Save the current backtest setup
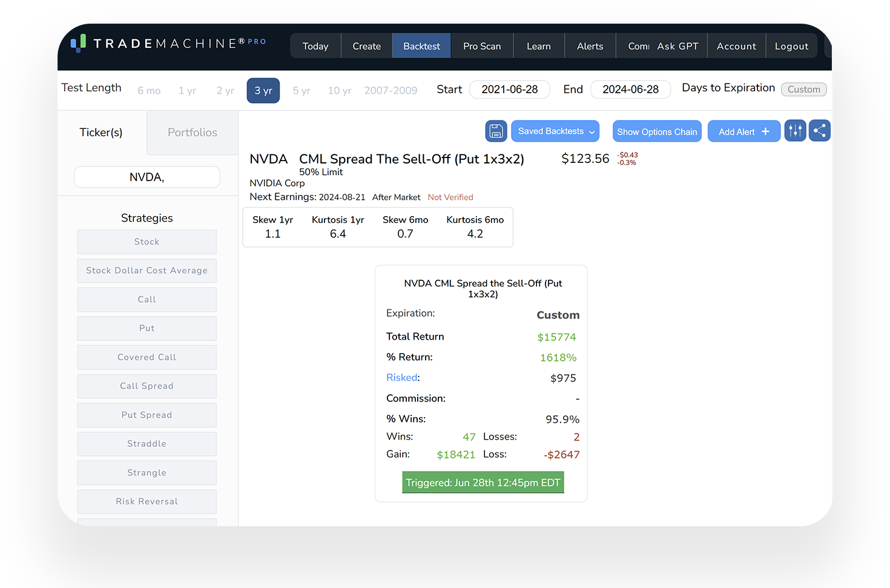Screen dimensions: 890x588 click(496, 131)
